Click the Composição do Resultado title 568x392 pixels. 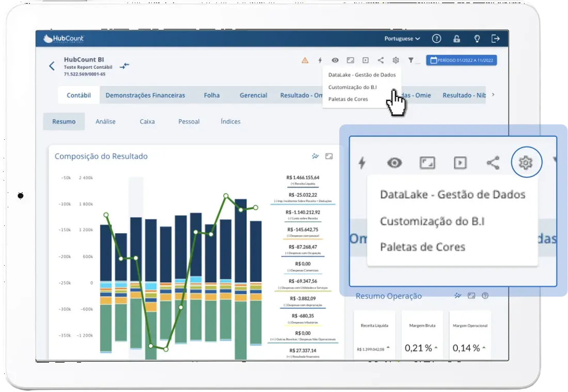tap(101, 156)
